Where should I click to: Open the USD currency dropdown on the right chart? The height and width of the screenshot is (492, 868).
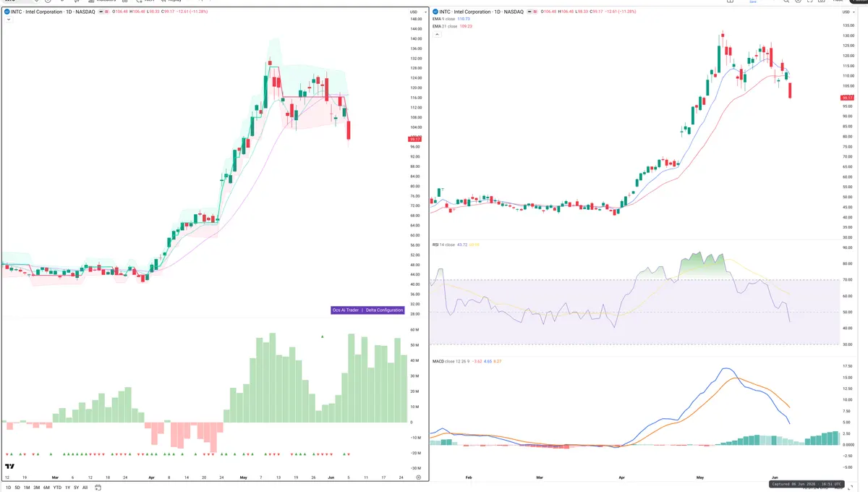point(848,12)
